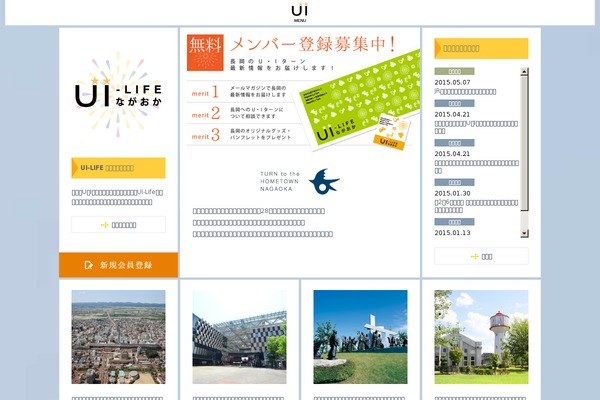Click the blue category tag above 2015.01.13
Screen dimensions: 600x400
click(x=454, y=222)
